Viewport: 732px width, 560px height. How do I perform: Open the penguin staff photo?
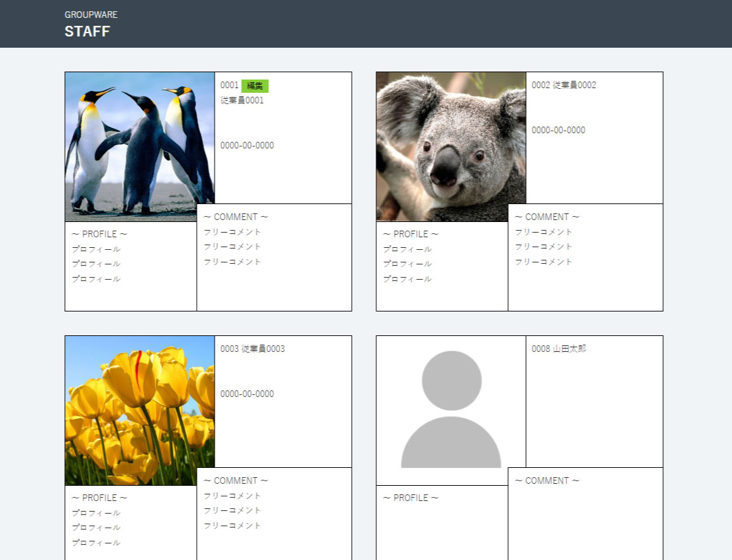pyautogui.click(x=140, y=146)
